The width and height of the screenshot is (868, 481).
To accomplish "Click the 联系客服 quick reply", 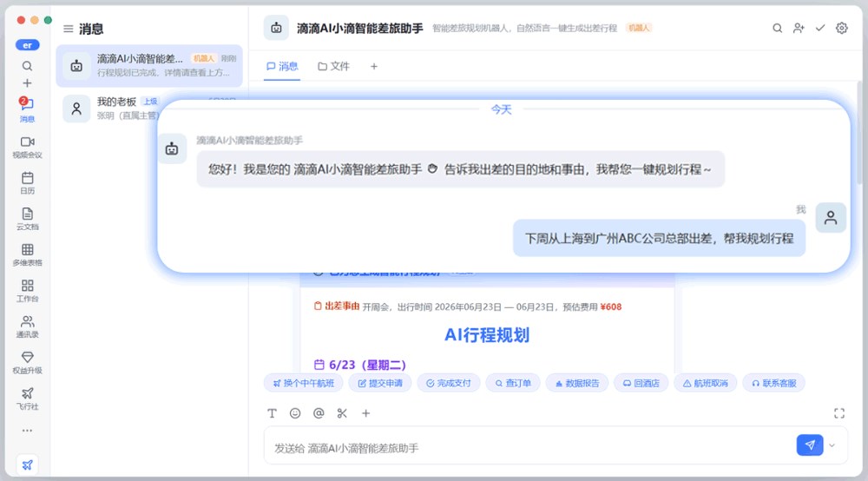I will tap(774, 383).
